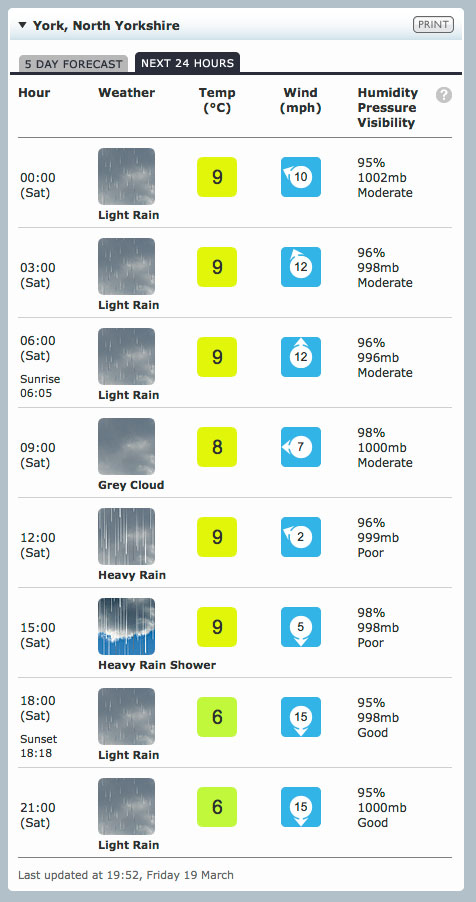Click the 10 mph wind icon at 00:00
The width and height of the screenshot is (476, 902).
[301, 177]
